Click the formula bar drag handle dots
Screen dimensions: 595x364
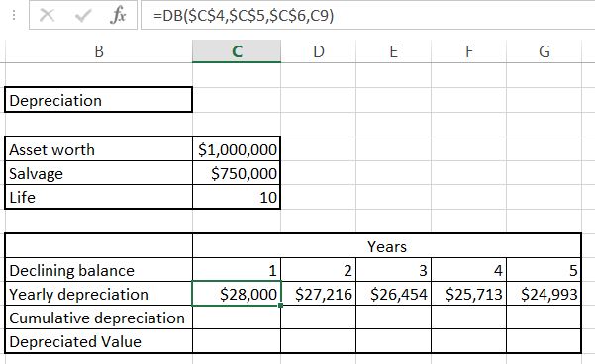14,16
